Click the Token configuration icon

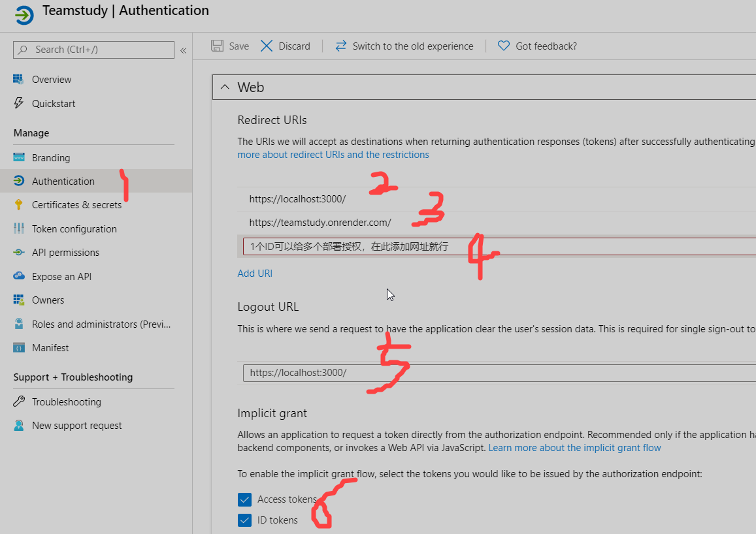[x=18, y=228]
